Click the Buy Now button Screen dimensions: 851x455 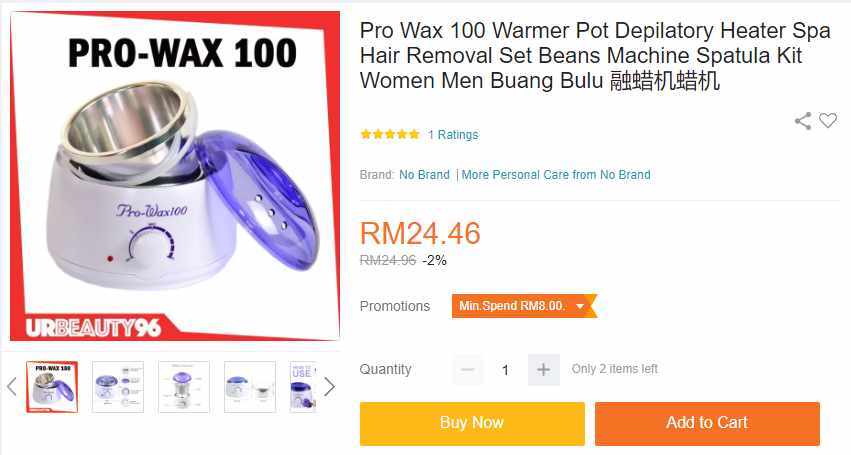472,424
